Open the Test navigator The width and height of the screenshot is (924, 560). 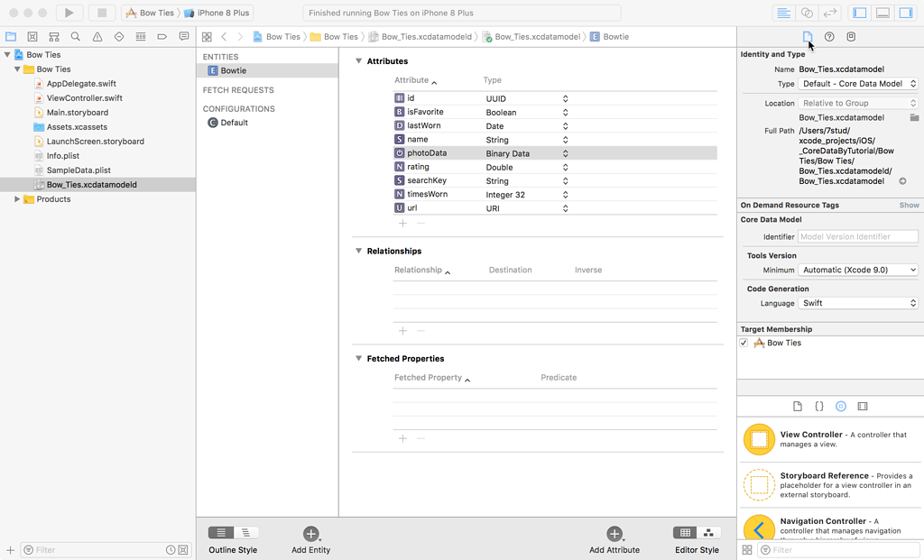[119, 36]
